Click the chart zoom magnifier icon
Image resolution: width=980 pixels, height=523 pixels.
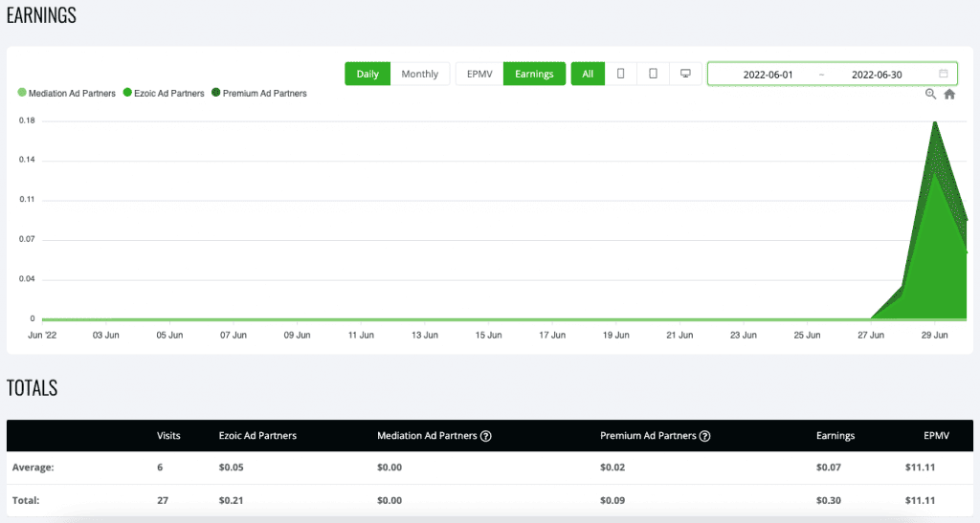coord(930,95)
